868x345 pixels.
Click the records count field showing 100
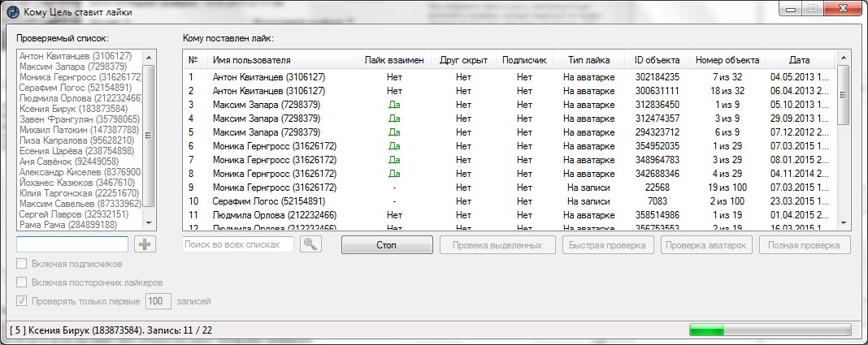coord(156,301)
